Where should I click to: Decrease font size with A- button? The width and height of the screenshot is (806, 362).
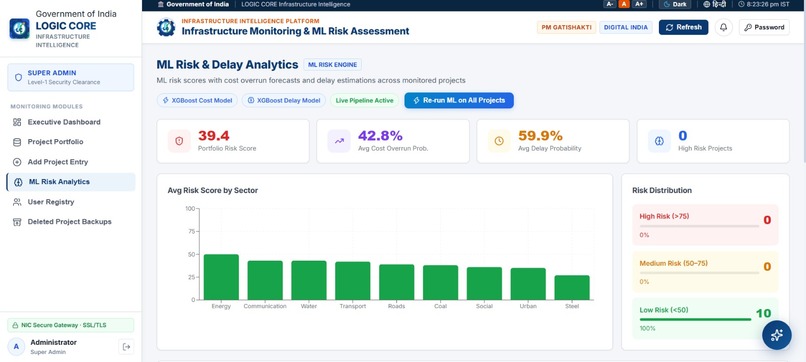coord(610,4)
